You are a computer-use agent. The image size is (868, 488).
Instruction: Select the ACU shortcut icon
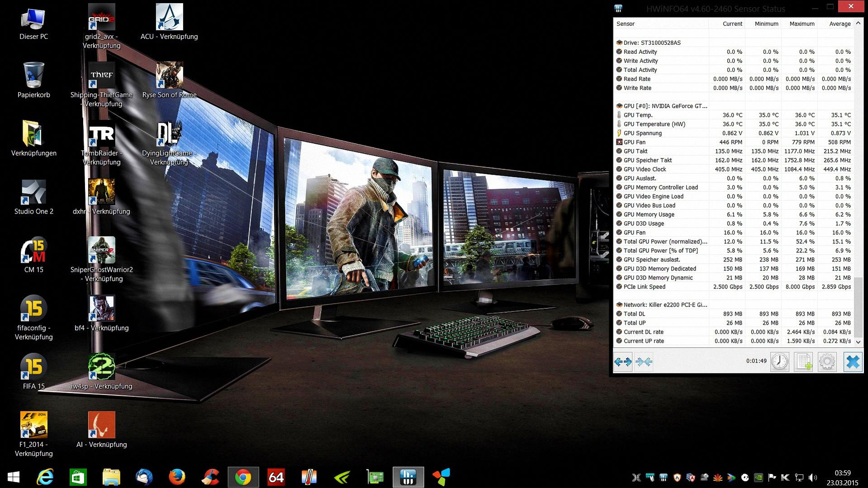169,17
